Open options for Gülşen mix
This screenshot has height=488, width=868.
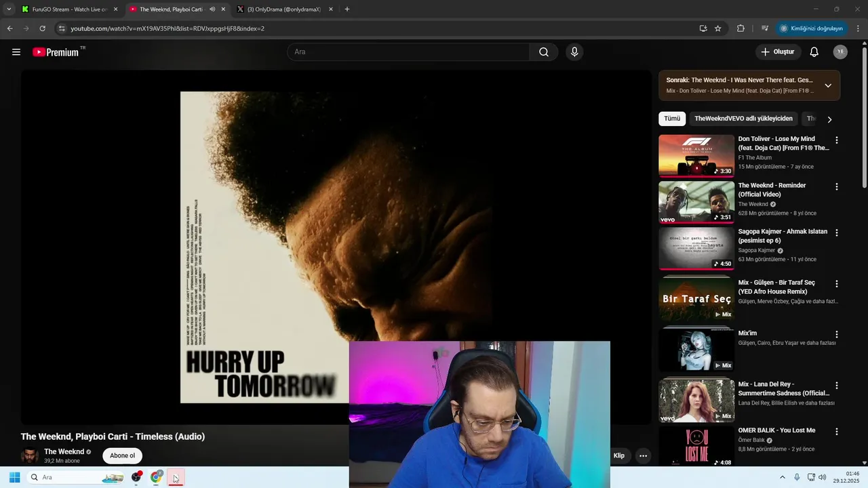point(836,283)
